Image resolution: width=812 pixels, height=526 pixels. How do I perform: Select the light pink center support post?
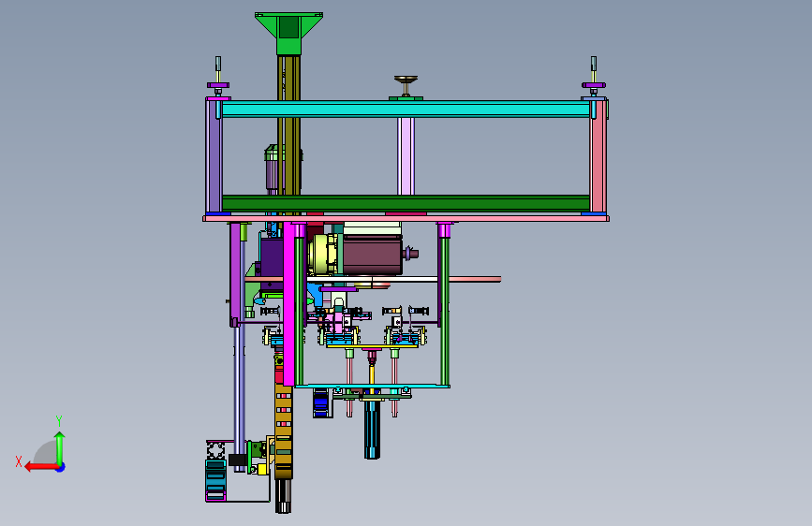click(x=406, y=155)
